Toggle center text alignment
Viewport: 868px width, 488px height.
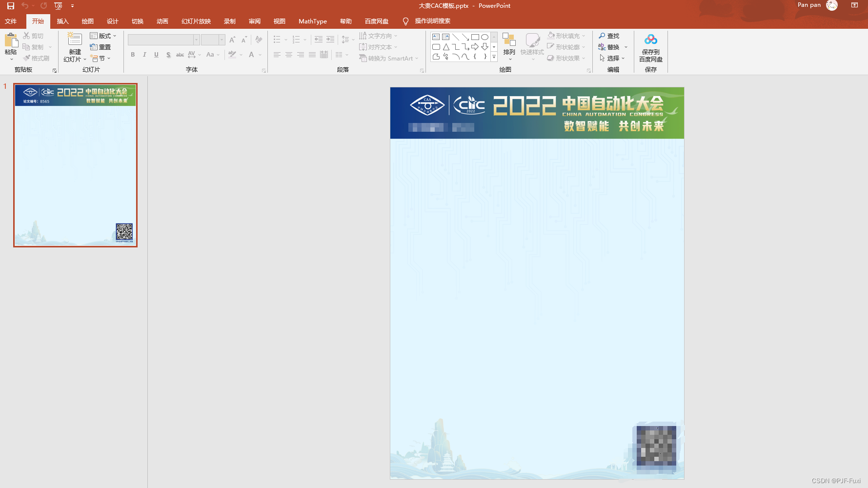tap(289, 55)
